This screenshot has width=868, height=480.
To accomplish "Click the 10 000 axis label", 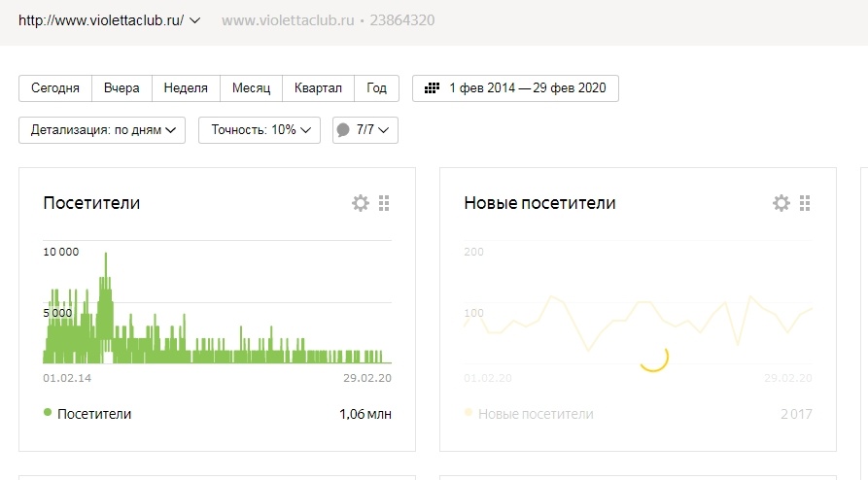I will coord(61,252).
